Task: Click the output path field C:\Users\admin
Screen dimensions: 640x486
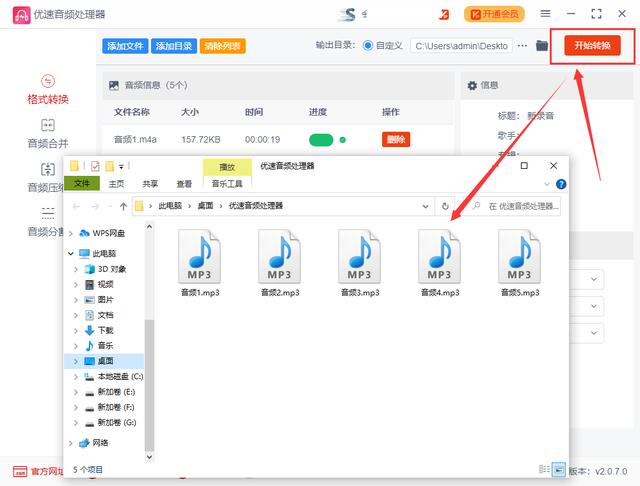Action: 461,46
